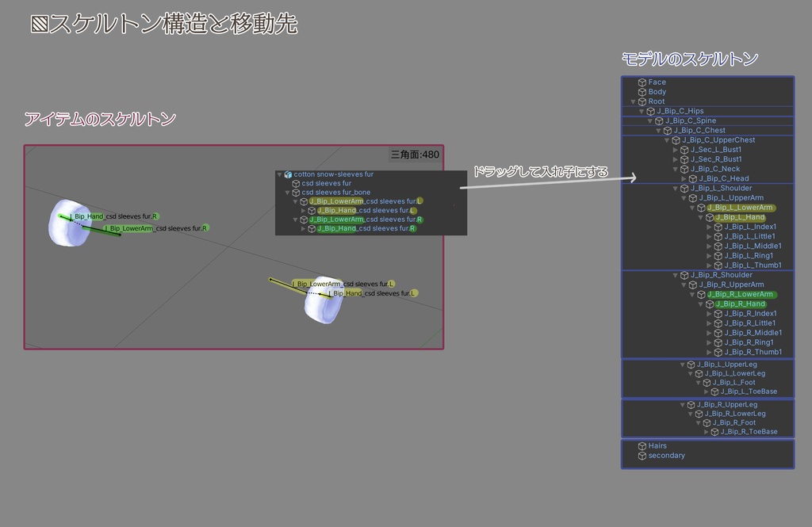Click the cube icon of J_Bip_L_ToeBase
Viewport: 812px width, 527px height.
point(714,392)
